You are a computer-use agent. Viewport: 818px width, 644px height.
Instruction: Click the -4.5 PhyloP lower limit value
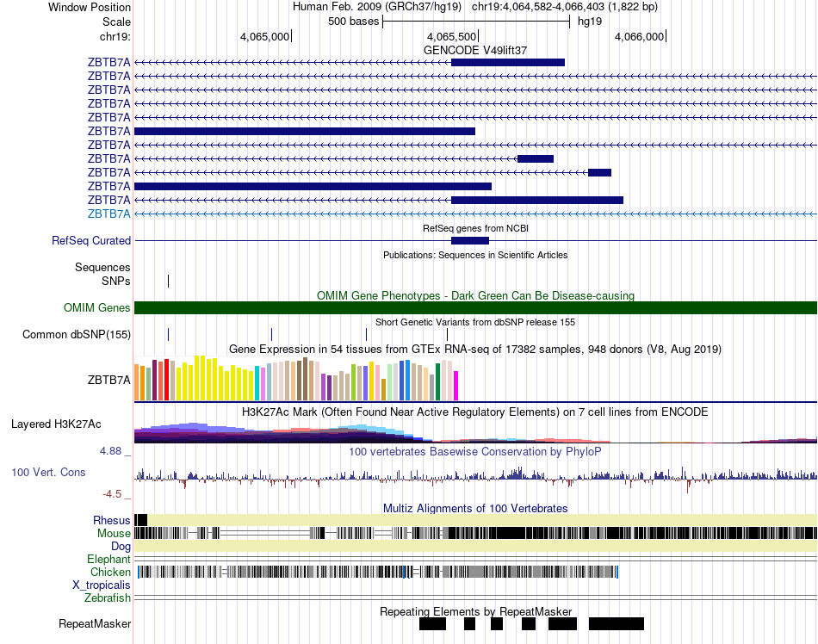pyautogui.click(x=112, y=494)
